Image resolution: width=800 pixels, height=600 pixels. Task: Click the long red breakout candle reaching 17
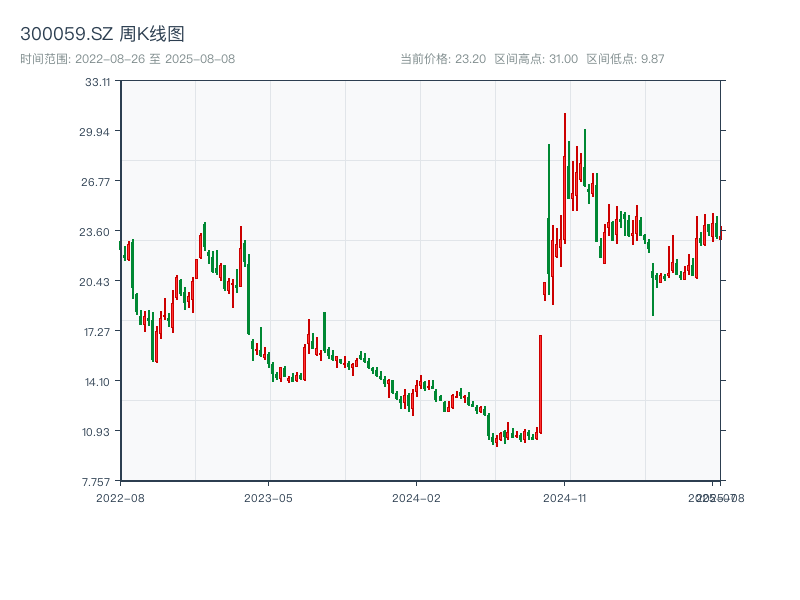[540, 385]
